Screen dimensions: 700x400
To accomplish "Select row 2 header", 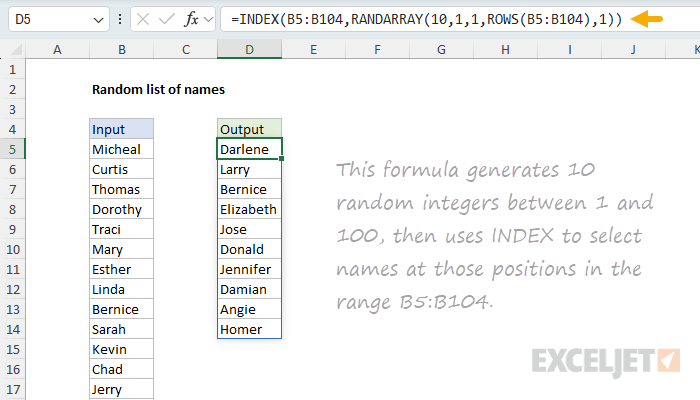I will click(x=12, y=90).
